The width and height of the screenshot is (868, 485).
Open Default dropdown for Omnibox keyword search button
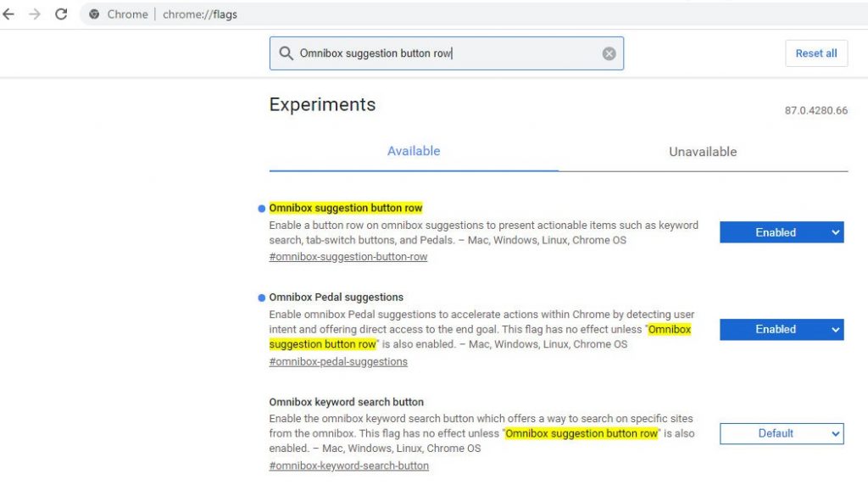coord(782,433)
